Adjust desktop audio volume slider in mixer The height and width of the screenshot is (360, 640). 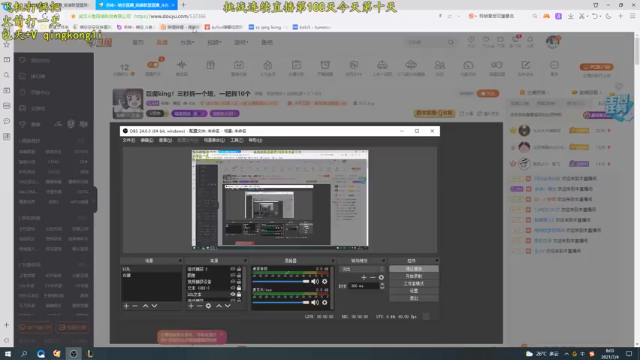coord(281,281)
